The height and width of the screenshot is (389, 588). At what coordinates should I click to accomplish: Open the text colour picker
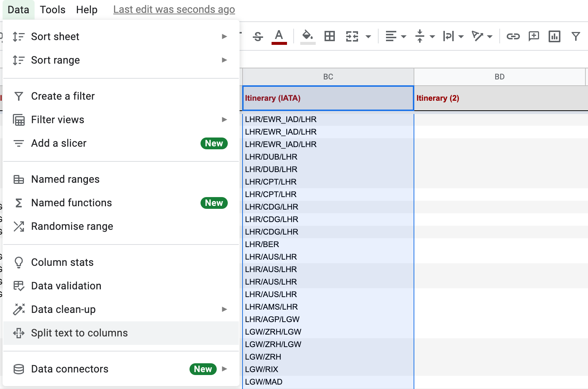coord(279,36)
